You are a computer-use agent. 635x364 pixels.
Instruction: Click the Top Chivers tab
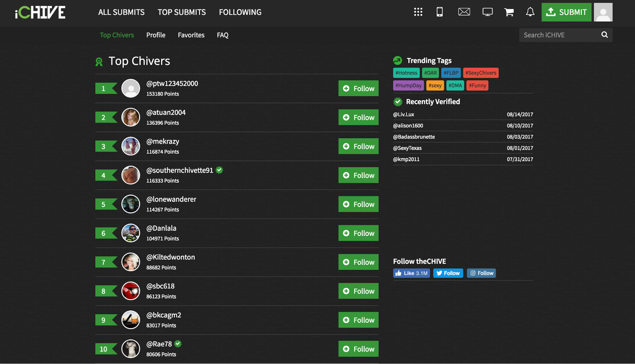coord(117,34)
